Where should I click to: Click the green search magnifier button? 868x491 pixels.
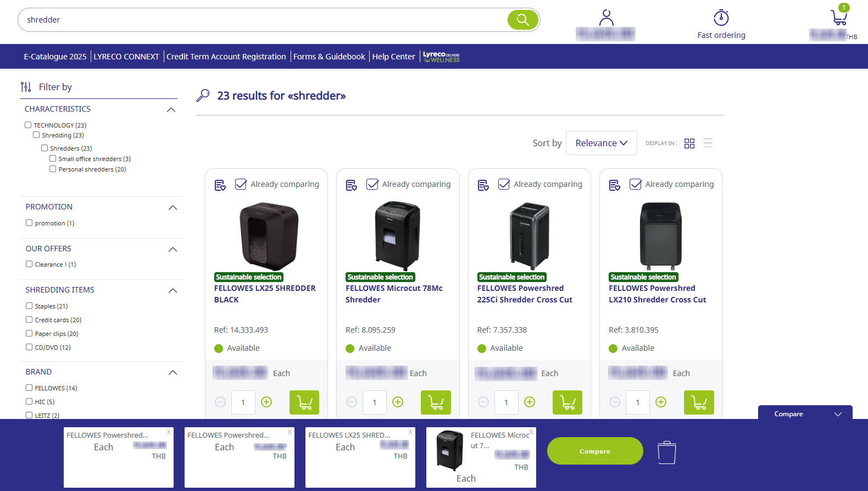pyautogui.click(x=522, y=20)
